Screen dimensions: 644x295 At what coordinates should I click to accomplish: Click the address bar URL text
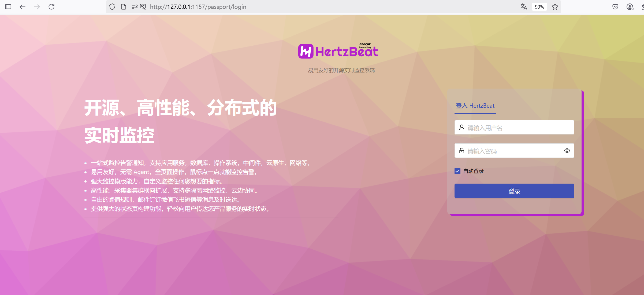click(x=198, y=7)
